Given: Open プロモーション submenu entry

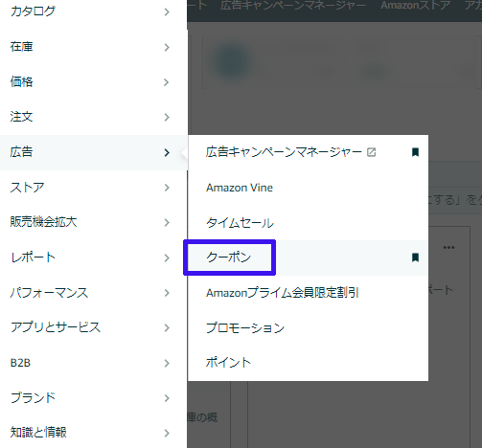Looking at the screenshot, I should pyautogui.click(x=245, y=327).
